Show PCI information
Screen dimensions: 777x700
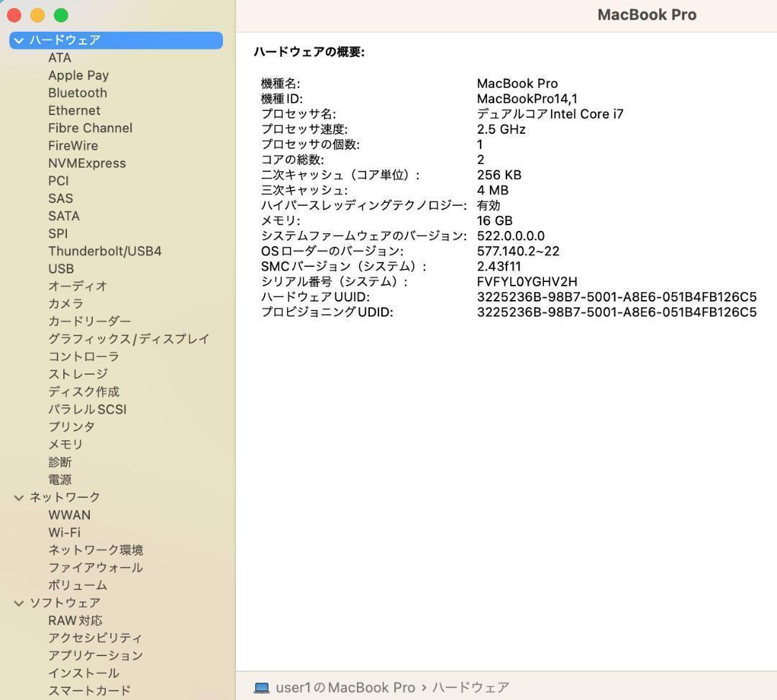[58, 181]
